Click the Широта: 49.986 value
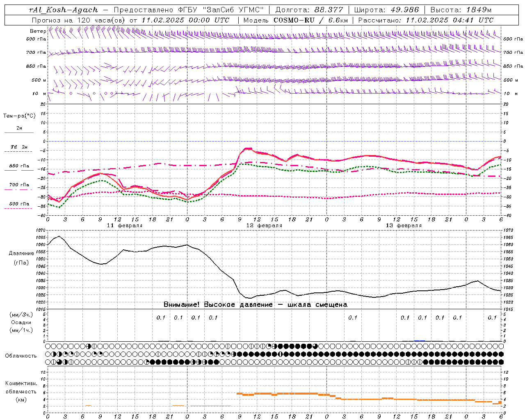This screenshot has height=420, width=525. tap(386, 10)
